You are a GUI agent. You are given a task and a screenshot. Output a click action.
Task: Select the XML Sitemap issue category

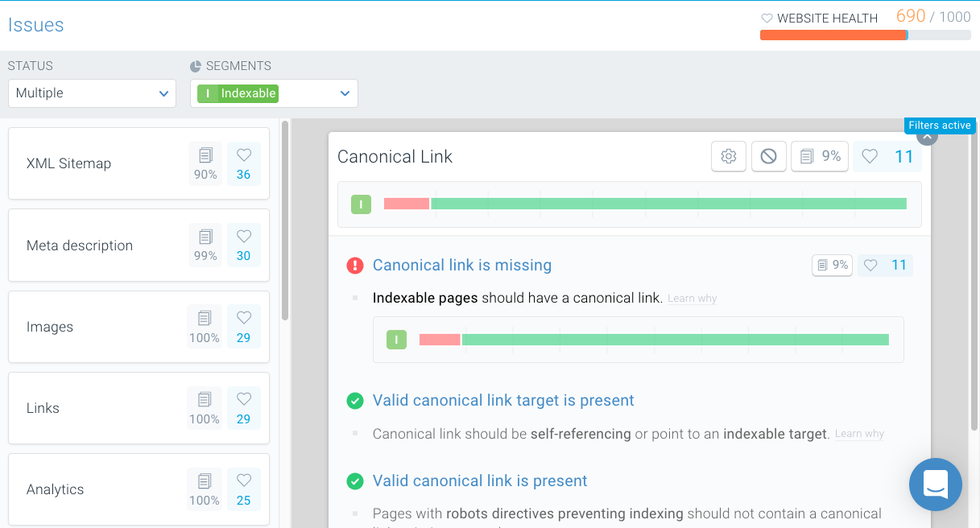(x=139, y=163)
